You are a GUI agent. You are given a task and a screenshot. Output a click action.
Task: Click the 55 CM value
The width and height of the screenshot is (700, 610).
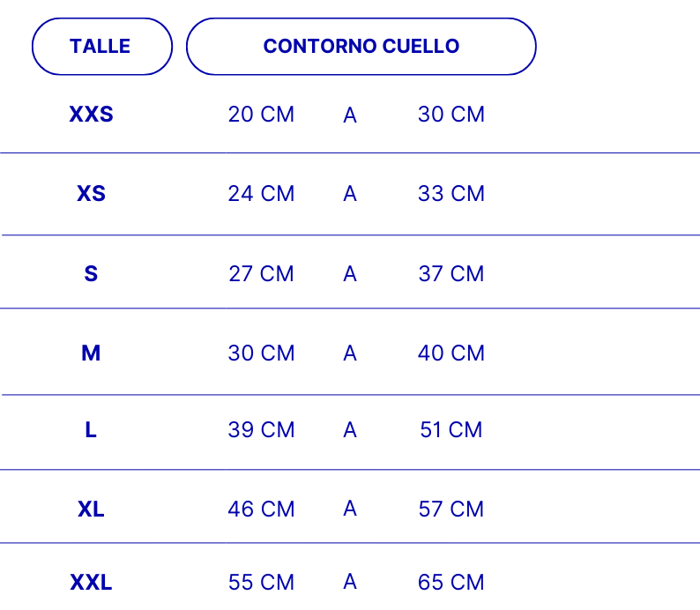point(261,583)
